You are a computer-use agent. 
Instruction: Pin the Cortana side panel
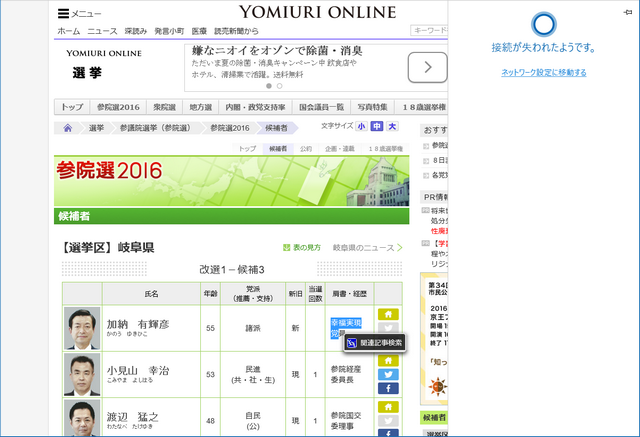coord(628,13)
